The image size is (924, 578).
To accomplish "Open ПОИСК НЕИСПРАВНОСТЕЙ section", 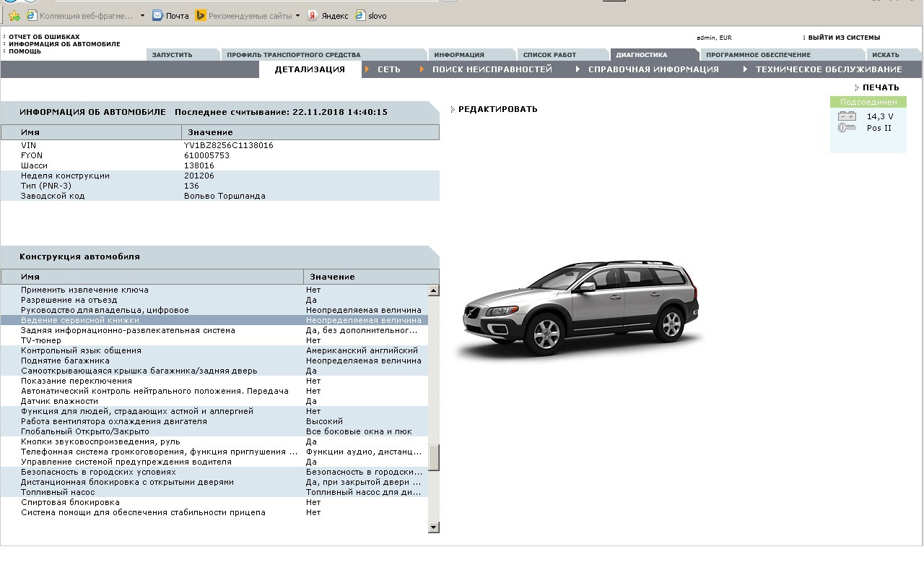I will pos(492,69).
